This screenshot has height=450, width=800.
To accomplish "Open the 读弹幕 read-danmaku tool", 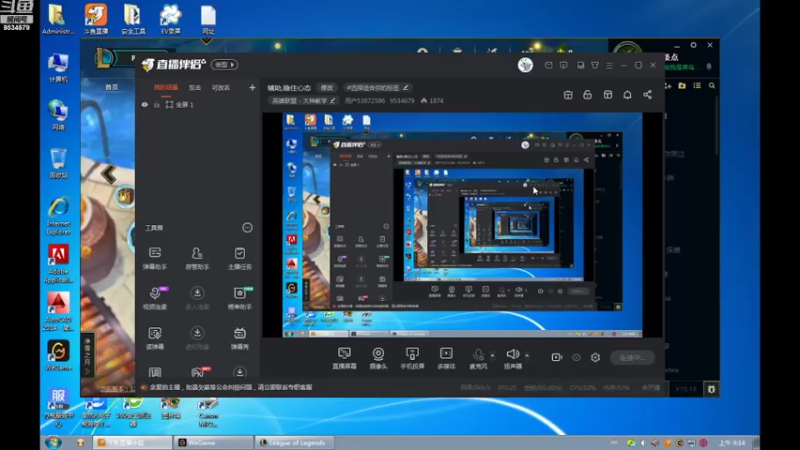I will (155, 338).
